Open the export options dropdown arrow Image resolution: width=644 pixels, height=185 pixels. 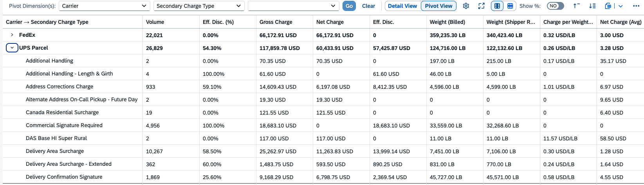click(x=621, y=6)
